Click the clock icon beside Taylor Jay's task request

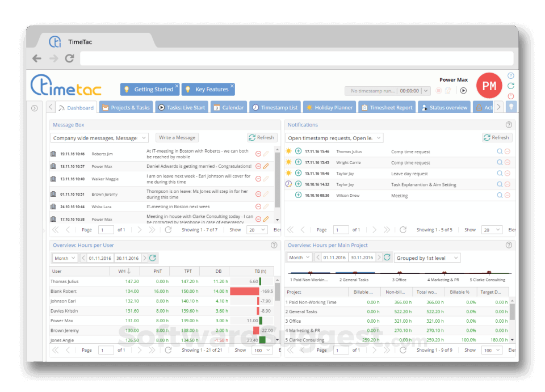pos(288,184)
